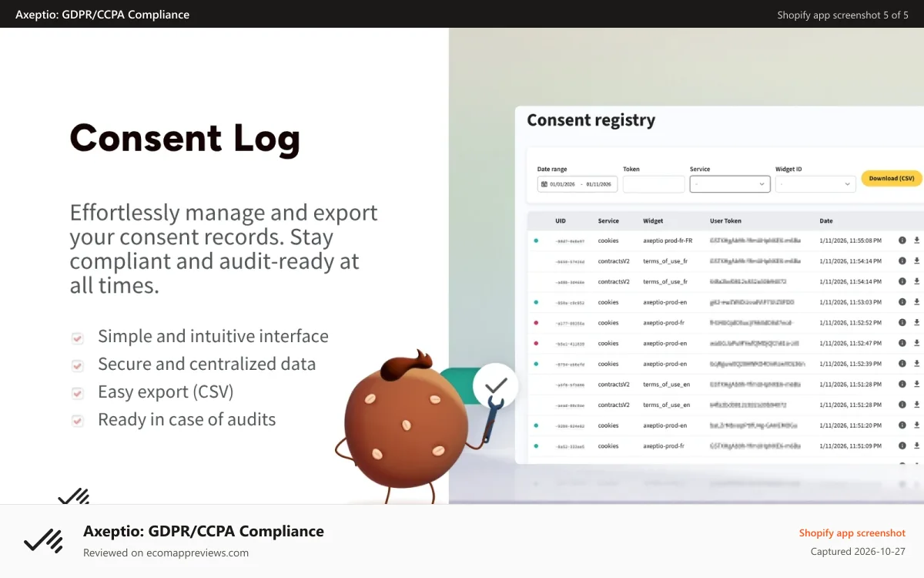924x578 pixels.
Task: Download the 11:53:03 PM consent record
Action: coord(916,302)
